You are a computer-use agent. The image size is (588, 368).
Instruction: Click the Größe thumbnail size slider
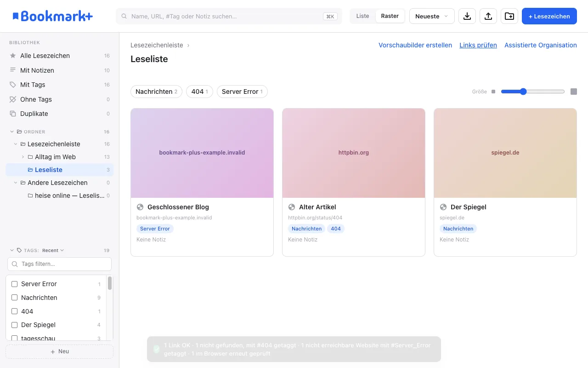(x=533, y=92)
